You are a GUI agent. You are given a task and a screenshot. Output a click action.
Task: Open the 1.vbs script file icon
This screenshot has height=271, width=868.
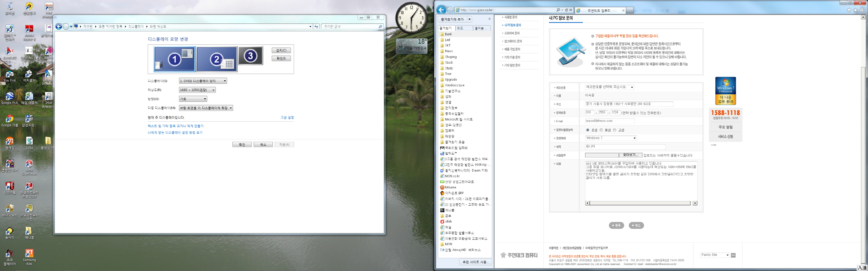pyautogui.click(x=29, y=143)
